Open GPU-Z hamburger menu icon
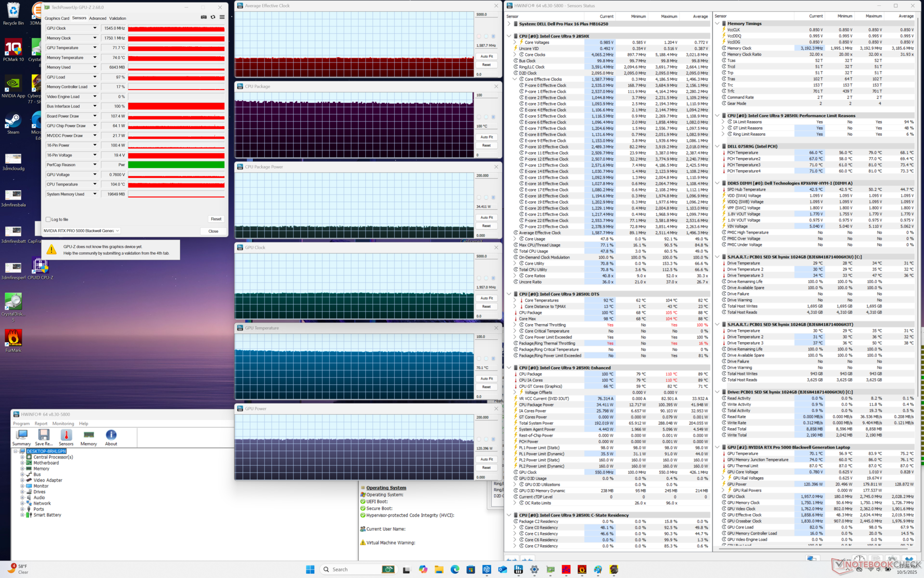This screenshot has height=578, width=924. pyautogui.click(x=222, y=17)
